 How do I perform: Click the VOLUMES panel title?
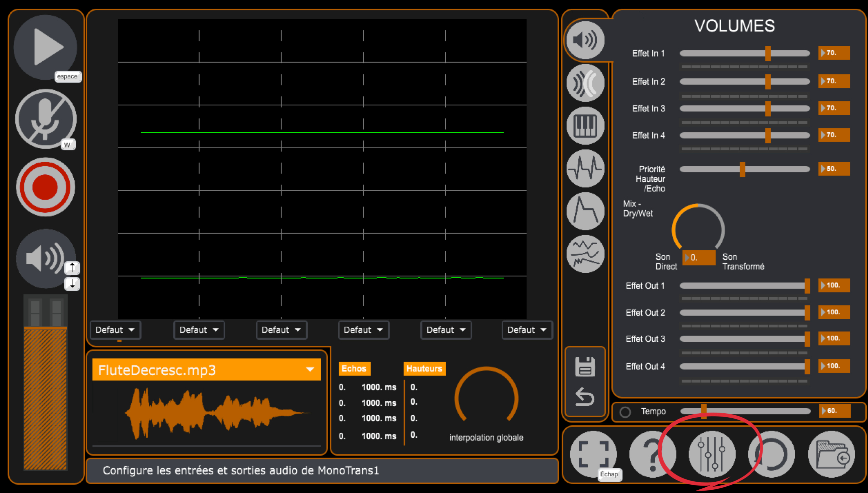734,26
